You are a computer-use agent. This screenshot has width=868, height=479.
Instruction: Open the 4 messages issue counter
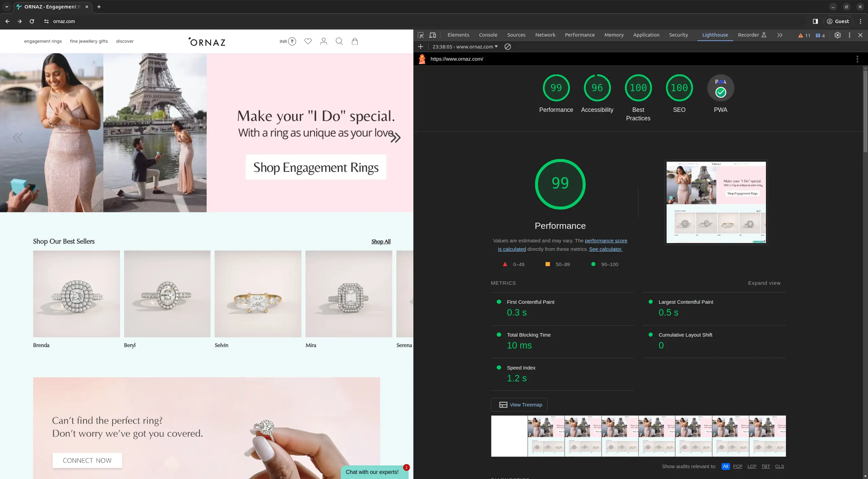[x=821, y=35]
